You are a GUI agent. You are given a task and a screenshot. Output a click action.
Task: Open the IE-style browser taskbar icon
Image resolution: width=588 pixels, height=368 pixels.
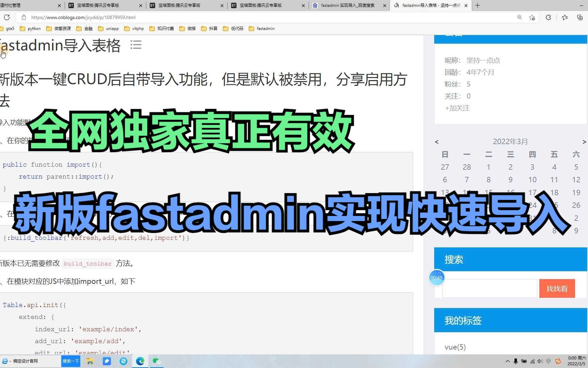[123, 361]
